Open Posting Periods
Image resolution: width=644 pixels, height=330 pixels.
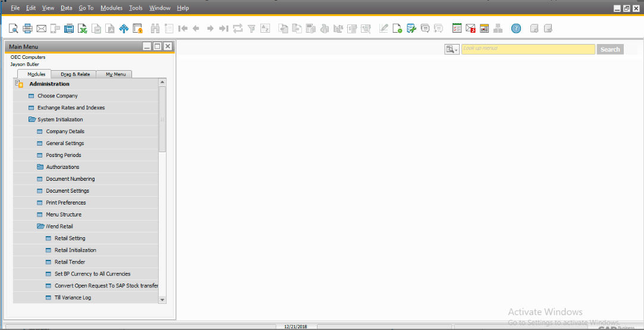click(x=64, y=155)
